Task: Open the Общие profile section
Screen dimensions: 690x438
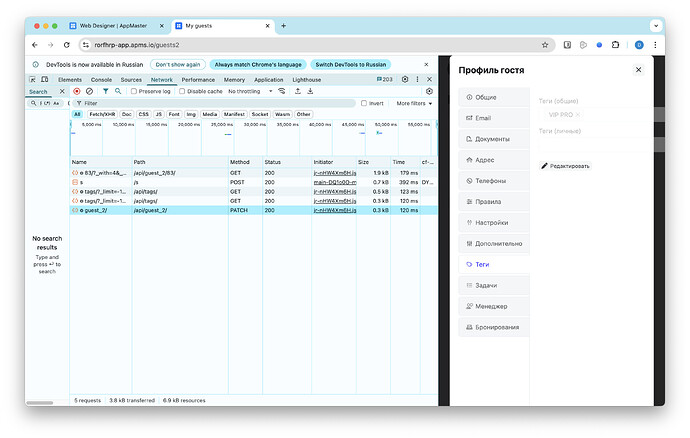Action: pos(494,97)
